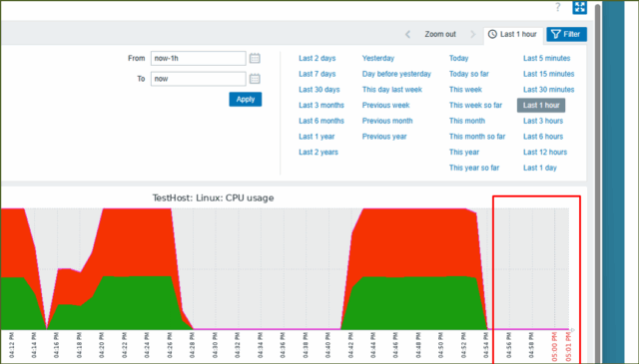Select Last 7 days range
The width and height of the screenshot is (639, 364).
pyautogui.click(x=318, y=74)
